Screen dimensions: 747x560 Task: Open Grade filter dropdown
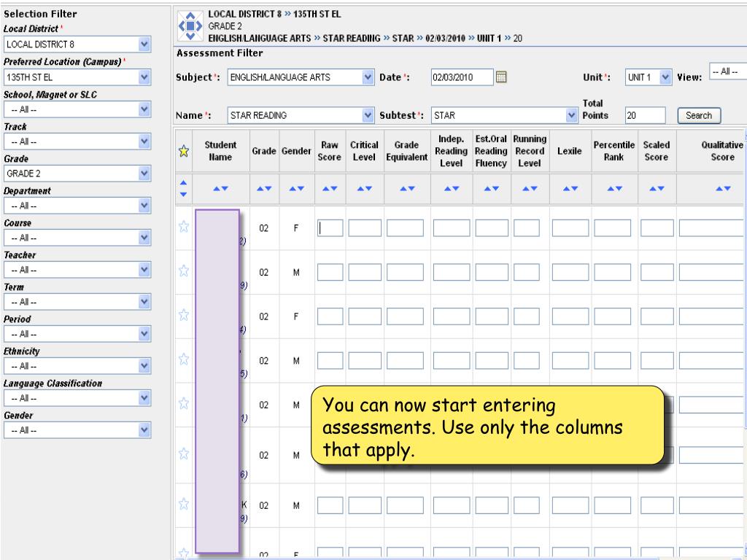(77, 174)
